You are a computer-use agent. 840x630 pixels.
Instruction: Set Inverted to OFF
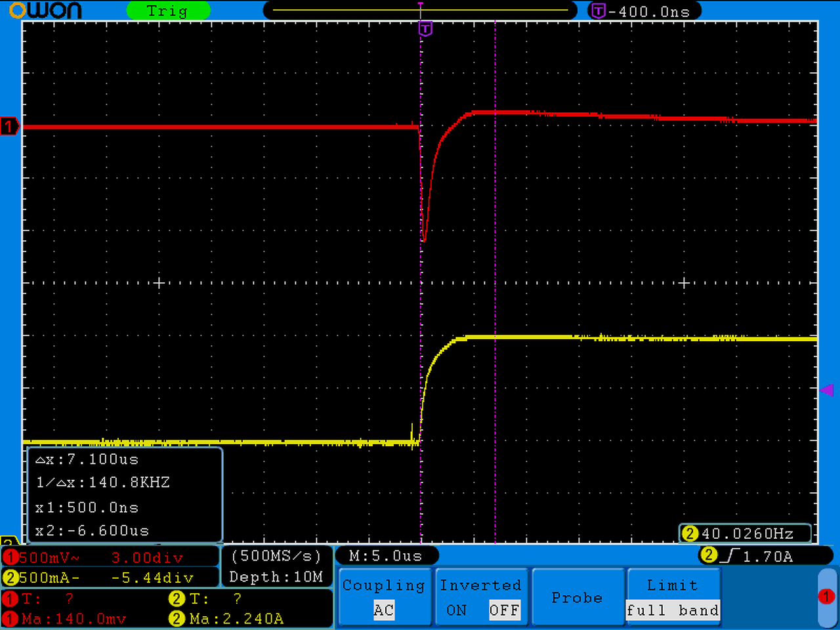click(504, 610)
